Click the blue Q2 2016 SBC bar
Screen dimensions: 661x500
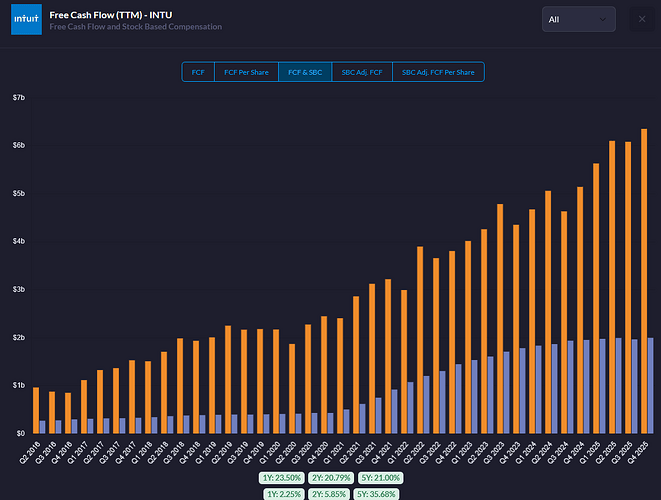[43, 427]
